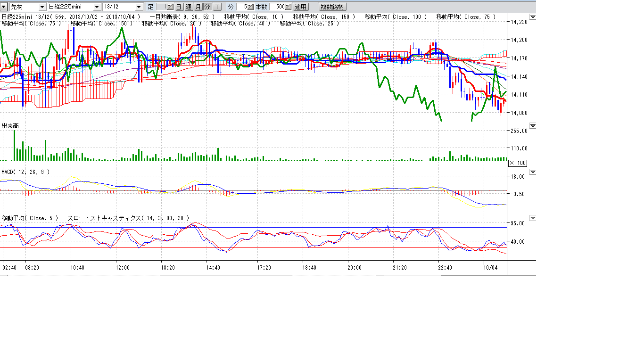
Task: Open the 日経225mini symbol dropdown
Action: (x=97, y=7)
